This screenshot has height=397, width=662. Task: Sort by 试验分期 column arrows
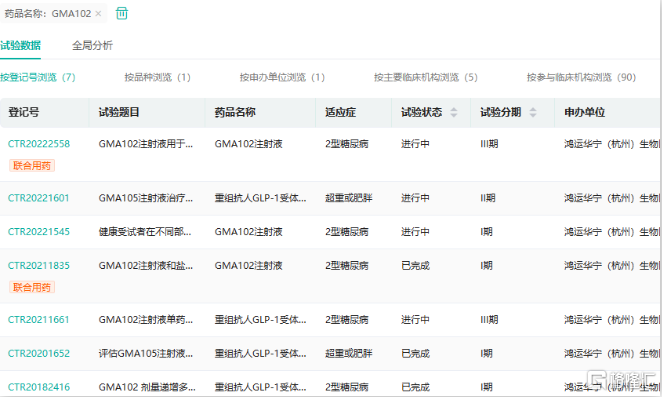point(533,112)
